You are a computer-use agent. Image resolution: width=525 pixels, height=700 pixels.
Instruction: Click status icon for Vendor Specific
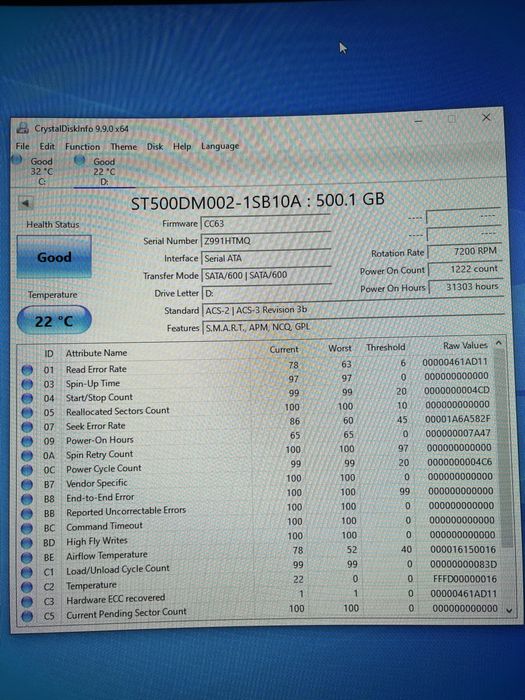(x=27, y=484)
